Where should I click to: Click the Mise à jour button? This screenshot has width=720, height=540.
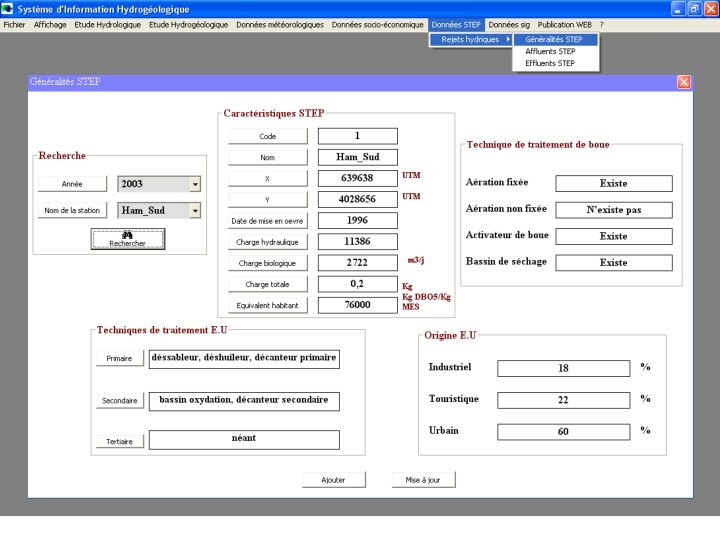[x=423, y=480]
